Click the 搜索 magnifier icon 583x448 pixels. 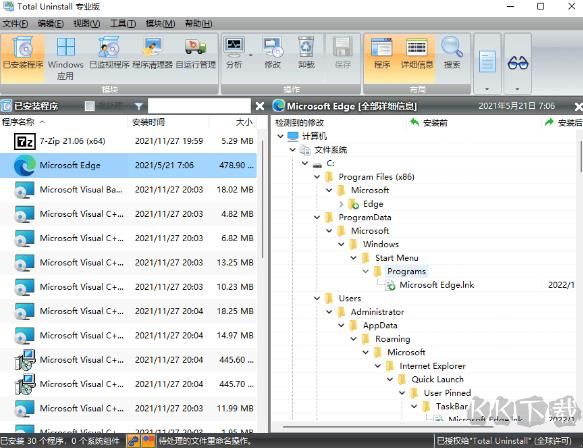[x=452, y=53]
